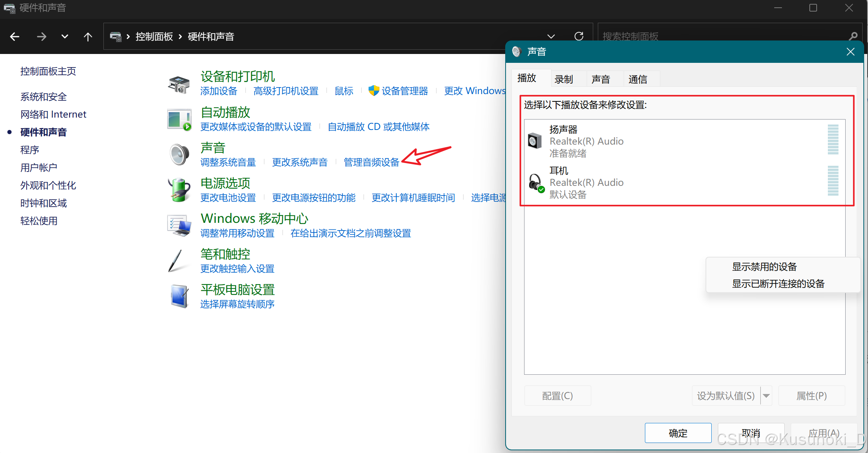Click the AutoPlay category icon
Viewport: 868px width, 453px height.
(x=179, y=120)
